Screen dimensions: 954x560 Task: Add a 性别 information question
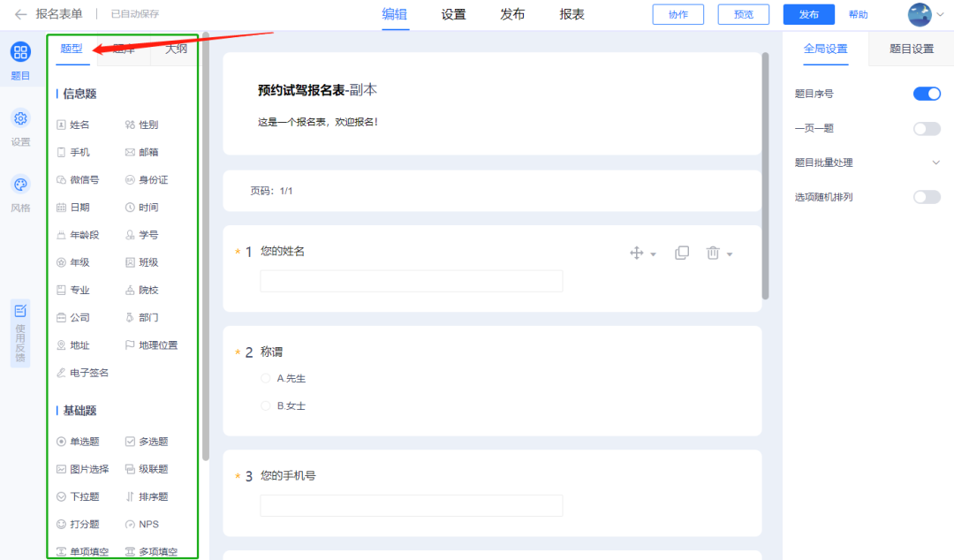point(141,125)
